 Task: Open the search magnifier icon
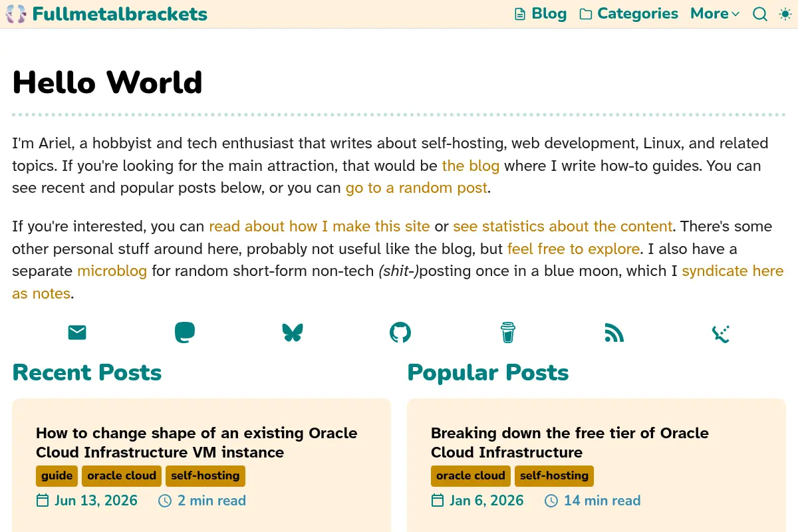pyautogui.click(x=759, y=14)
